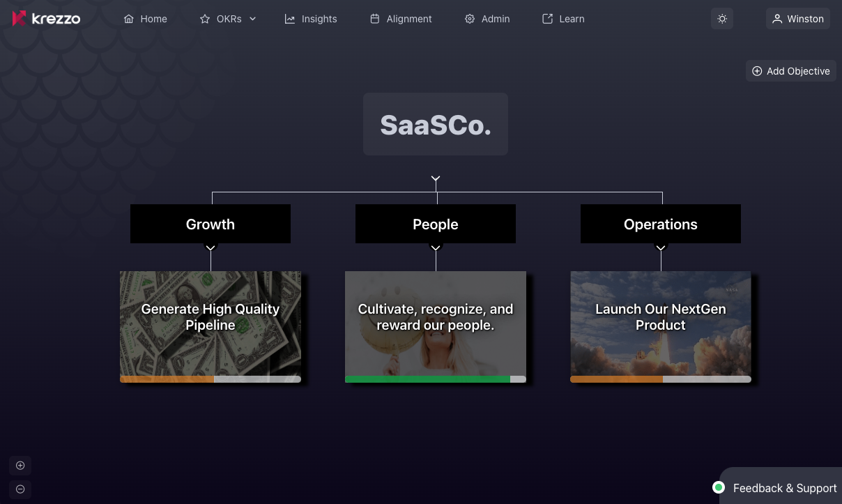Screen dimensions: 842x504
Task: Toggle the light/dark theme sun icon
Action: click(x=722, y=19)
